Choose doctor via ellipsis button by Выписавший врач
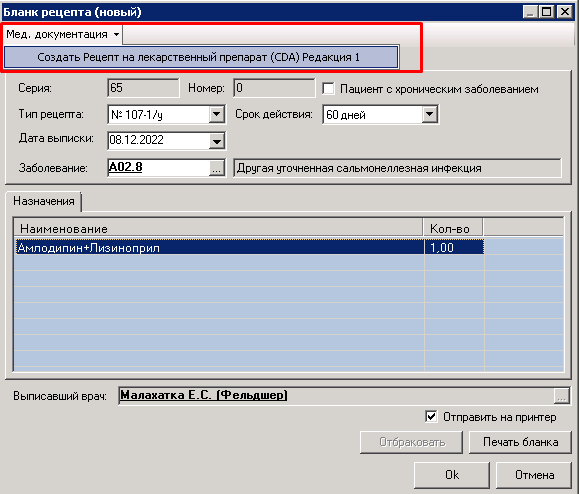Viewport: 579px width, 494px height. (561, 396)
